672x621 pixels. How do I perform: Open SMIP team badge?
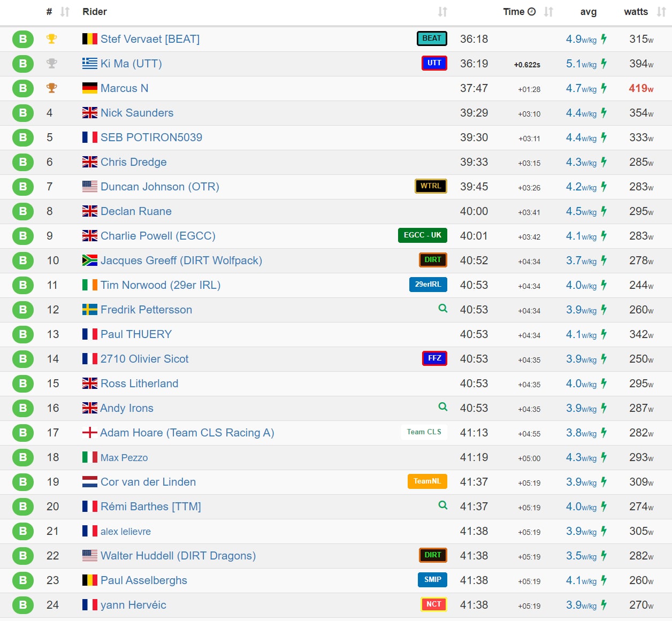(433, 580)
